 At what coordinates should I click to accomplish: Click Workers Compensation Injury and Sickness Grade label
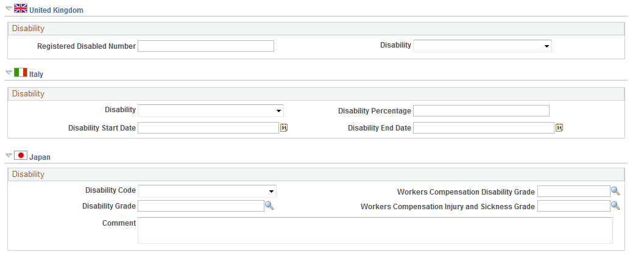448,207
